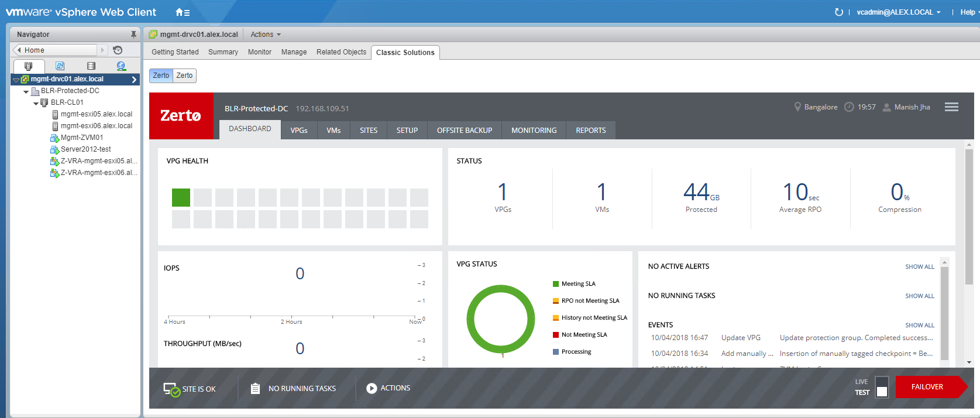Open Hosts and Clusters inventory view icon
The height and width of the screenshot is (418, 980).
(x=28, y=66)
